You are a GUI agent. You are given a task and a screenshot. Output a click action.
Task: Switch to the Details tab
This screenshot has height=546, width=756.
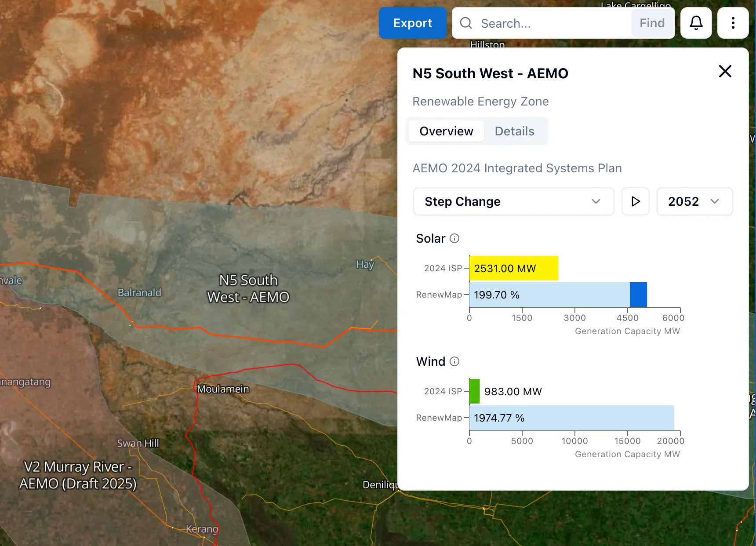pos(514,131)
